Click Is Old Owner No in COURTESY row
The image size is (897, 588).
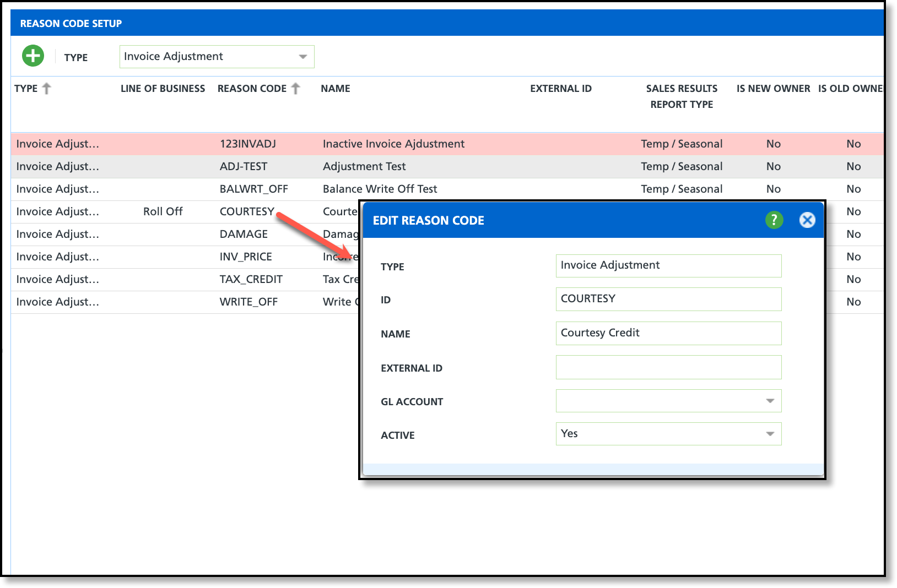[x=853, y=211]
